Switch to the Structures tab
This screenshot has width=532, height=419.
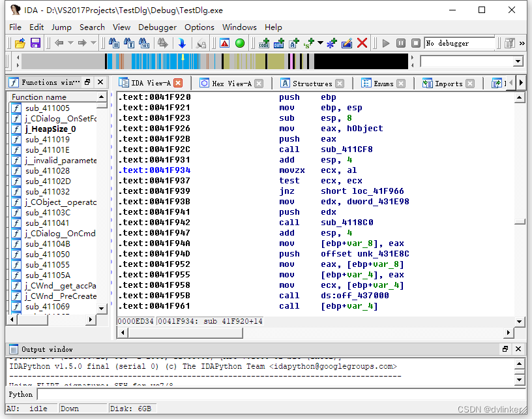pos(312,84)
